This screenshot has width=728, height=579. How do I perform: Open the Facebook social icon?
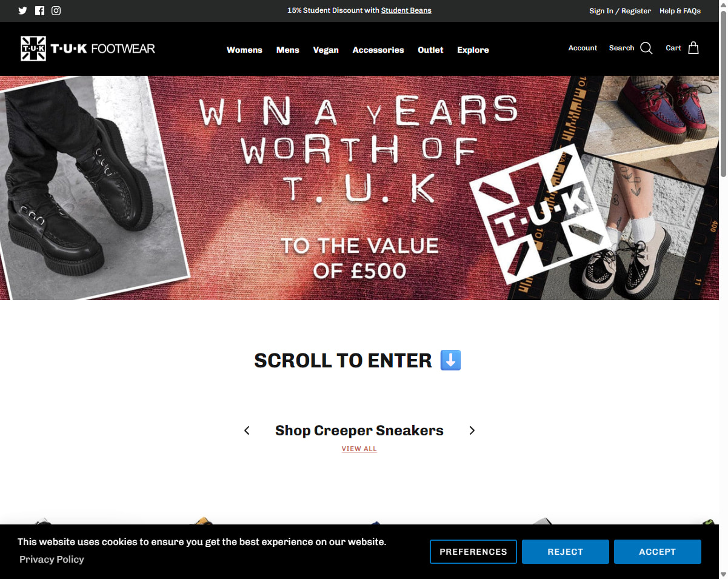tap(39, 10)
